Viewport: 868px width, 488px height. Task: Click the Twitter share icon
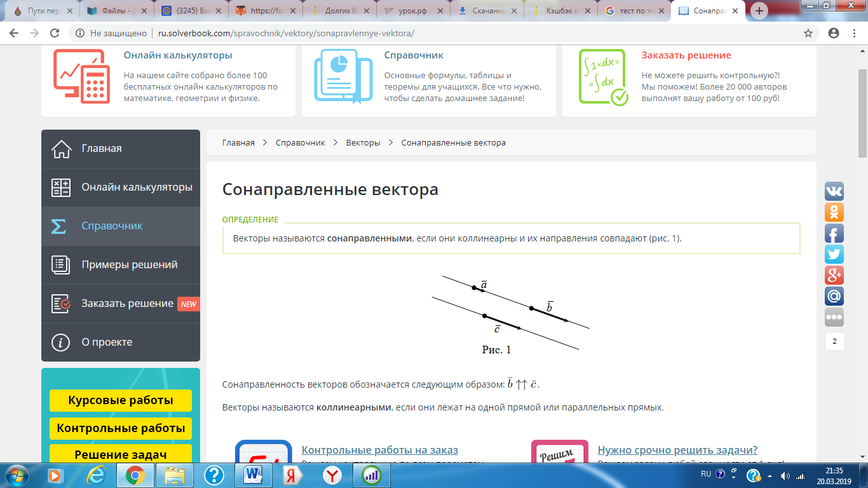(x=834, y=254)
